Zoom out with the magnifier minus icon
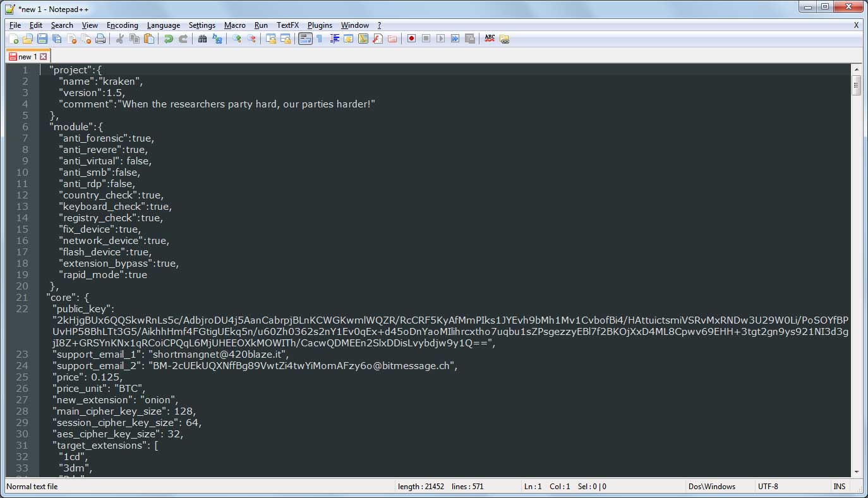868x498 pixels. (251, 39)
